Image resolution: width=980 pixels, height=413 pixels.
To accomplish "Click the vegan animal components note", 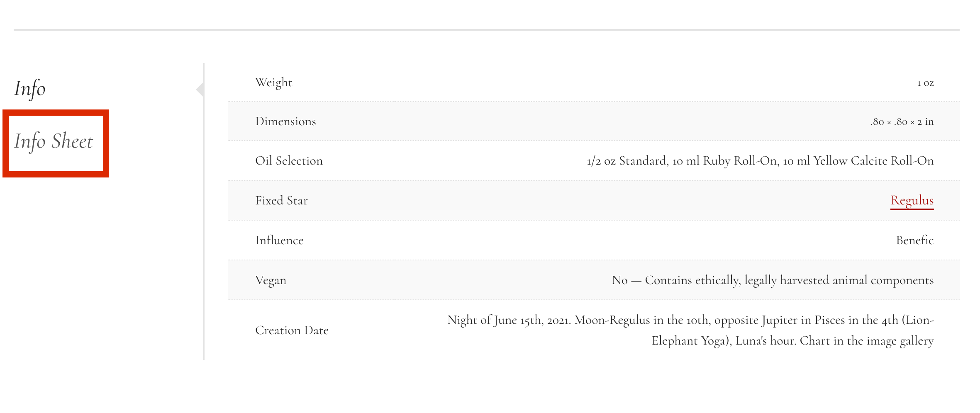I will click(x=773, y=281).
